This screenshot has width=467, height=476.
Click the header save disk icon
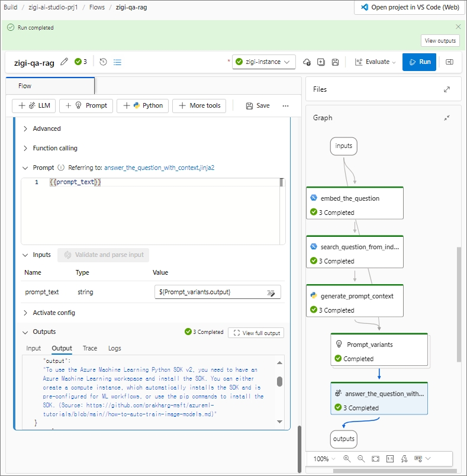click(x=335, y=62)
